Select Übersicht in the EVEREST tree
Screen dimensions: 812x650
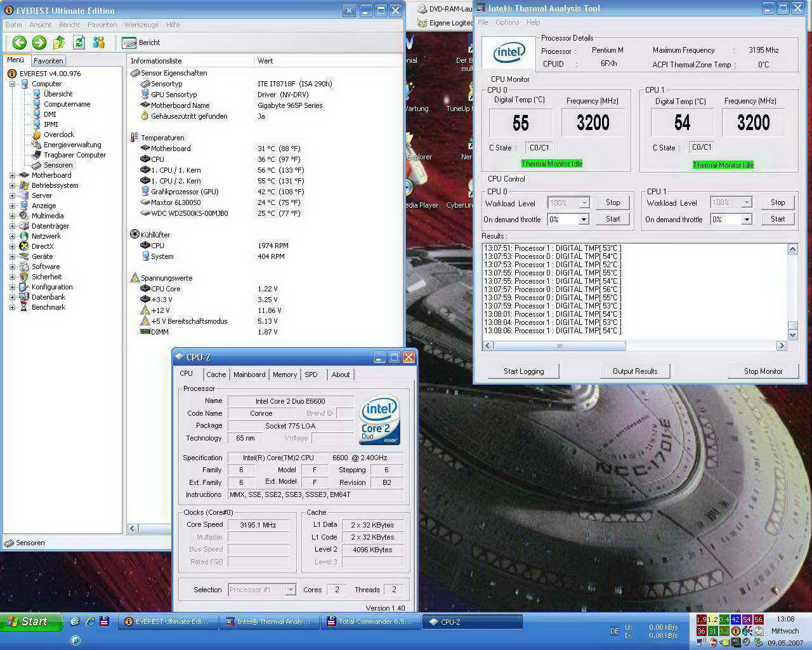(x=58, y=94)
